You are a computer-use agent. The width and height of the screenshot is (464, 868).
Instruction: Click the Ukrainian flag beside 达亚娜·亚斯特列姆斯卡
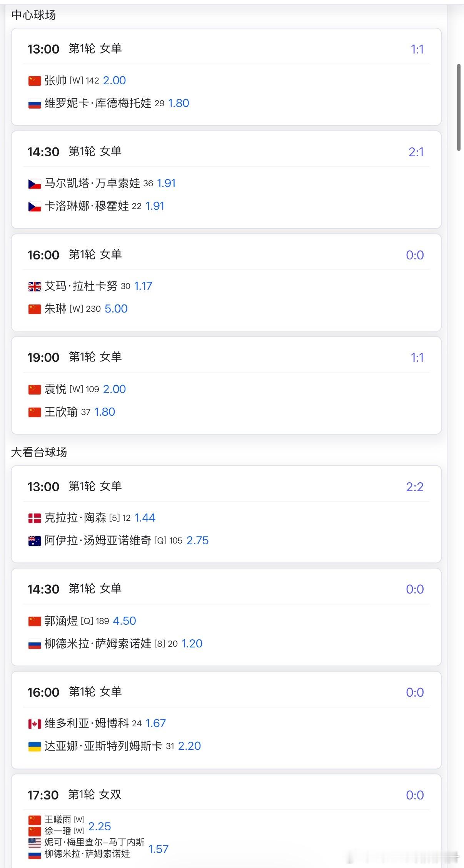pos(35,747)
